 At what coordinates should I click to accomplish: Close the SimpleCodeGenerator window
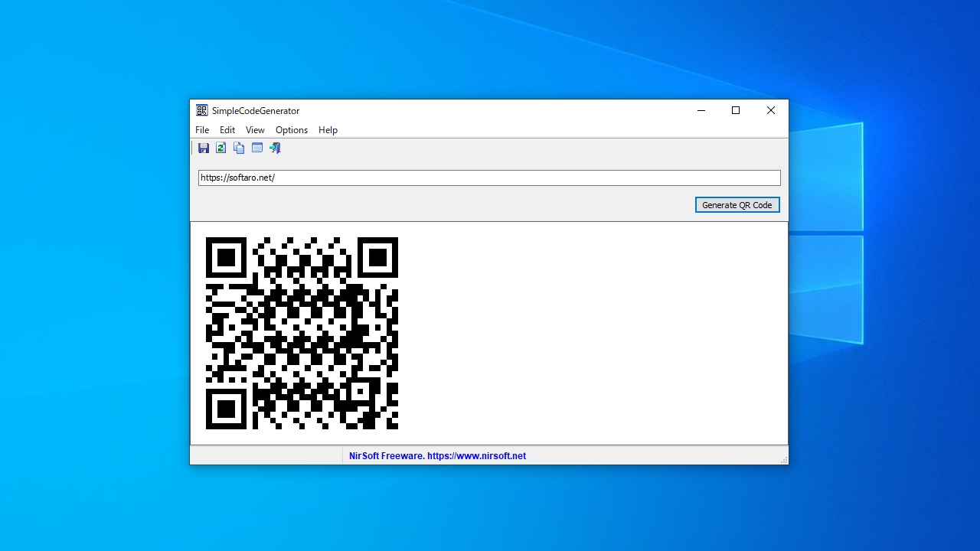(x=771, y=110)
